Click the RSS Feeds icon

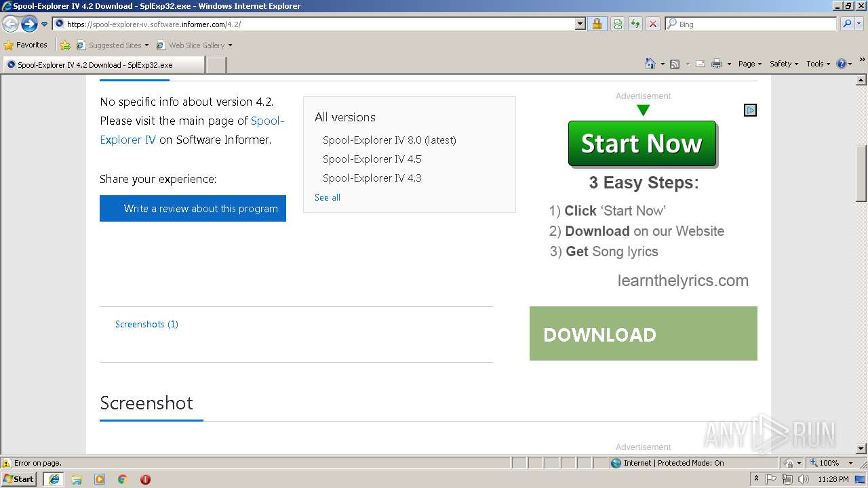coord(675,64)
